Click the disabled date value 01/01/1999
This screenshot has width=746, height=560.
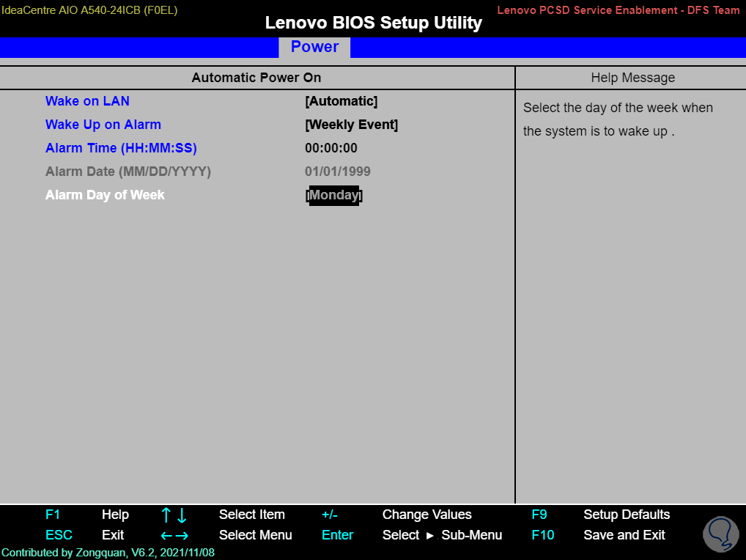(337, 172)
